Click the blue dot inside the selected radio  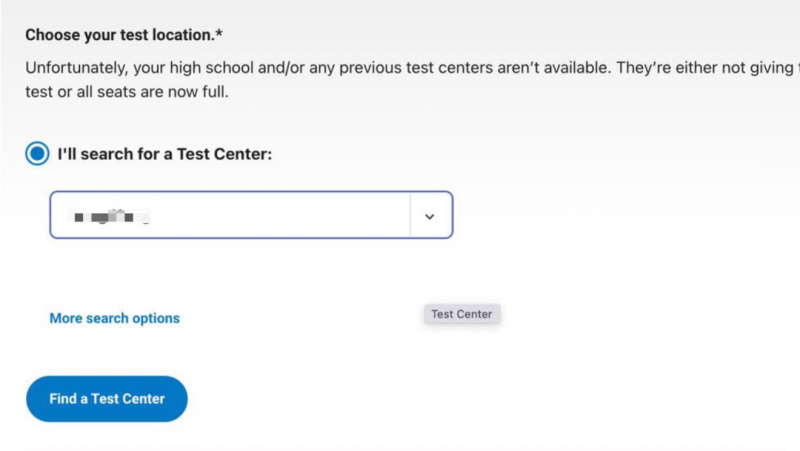(37, 154)
